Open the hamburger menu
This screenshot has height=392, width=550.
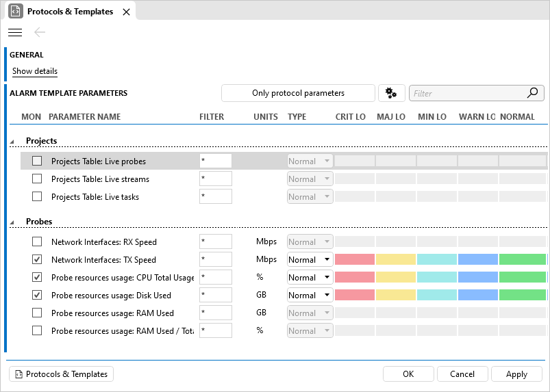15,32
